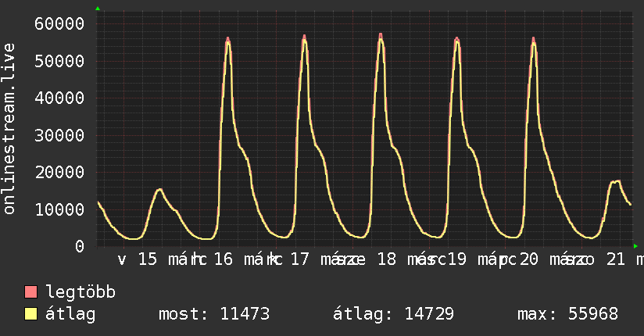The width and height of the screenshot is (644, 336).
Task: Click the small peak on day 21
Action: [616, 181]
